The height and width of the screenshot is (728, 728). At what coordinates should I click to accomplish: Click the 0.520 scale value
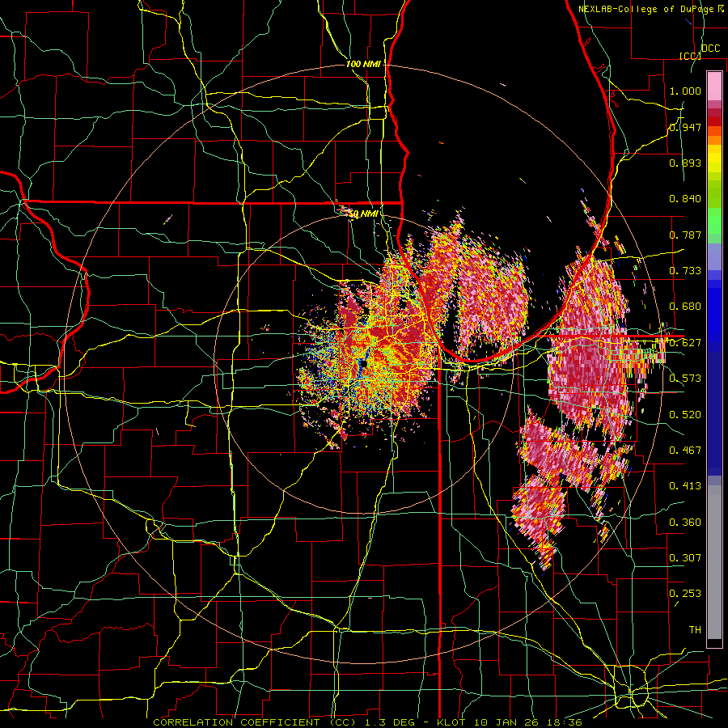(x=685, y=415)
